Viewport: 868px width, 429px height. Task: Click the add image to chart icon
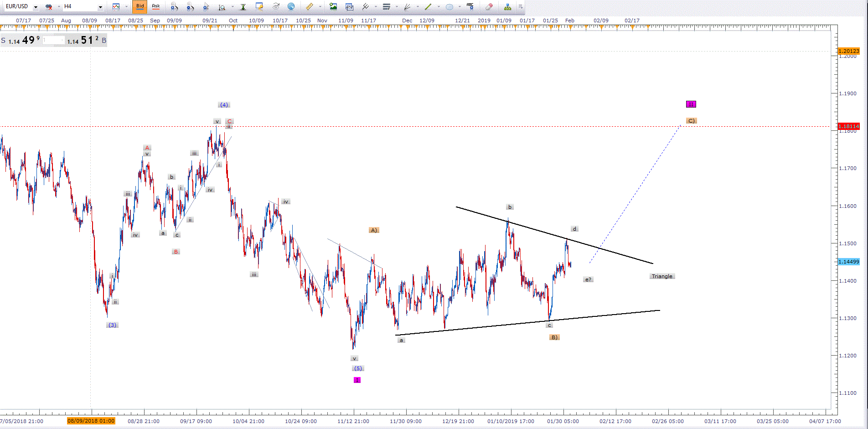coord(333,7)
